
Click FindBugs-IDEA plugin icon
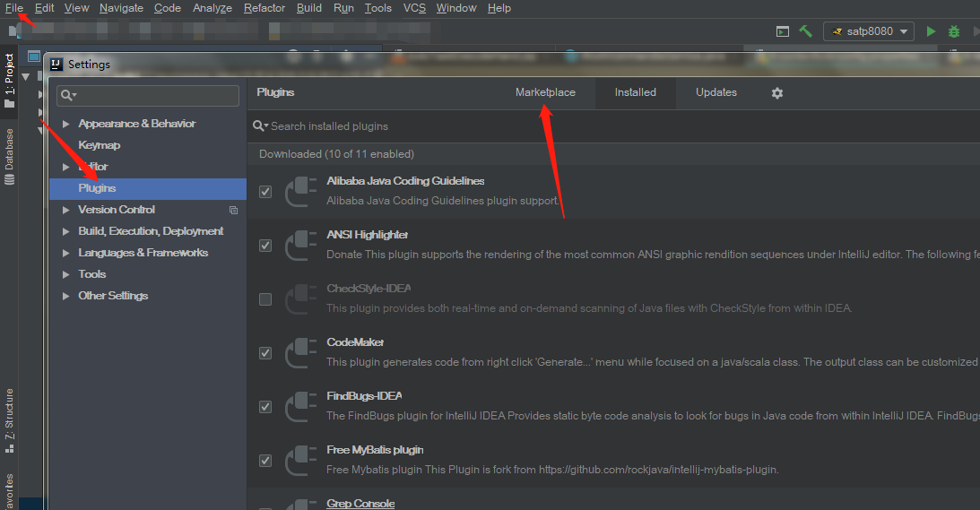(x=301, y=406)
